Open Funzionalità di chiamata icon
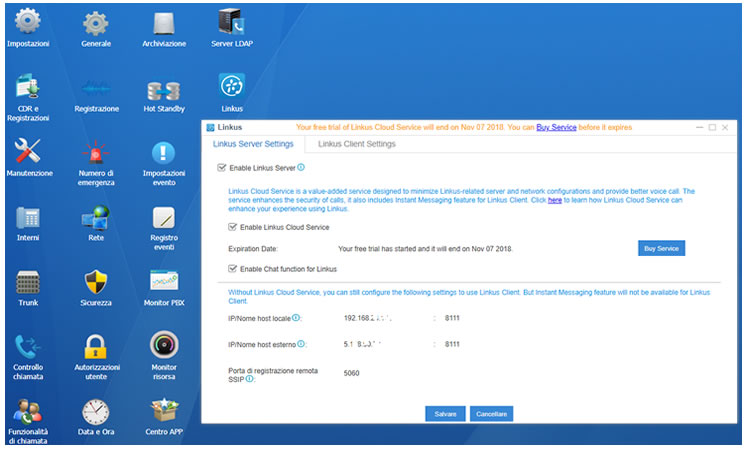 [x=28, y=412]
